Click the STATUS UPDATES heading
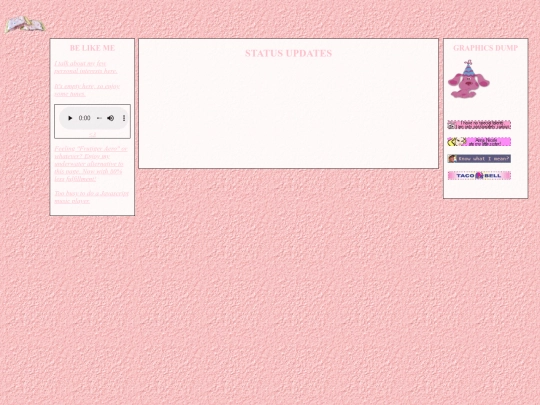Viewport: 540px width, 405px height. tap(289, 53)
